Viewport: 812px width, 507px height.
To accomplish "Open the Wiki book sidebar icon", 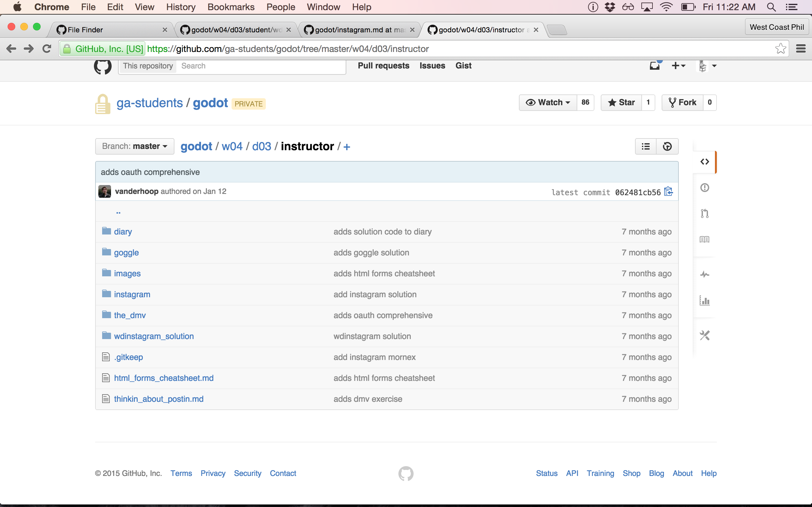I will coord(704,240).
